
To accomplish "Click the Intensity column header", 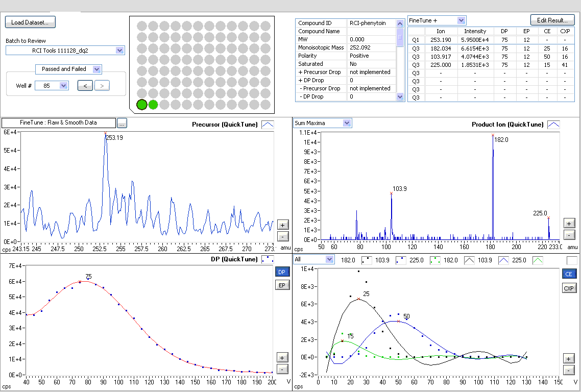I will point(475,31).
